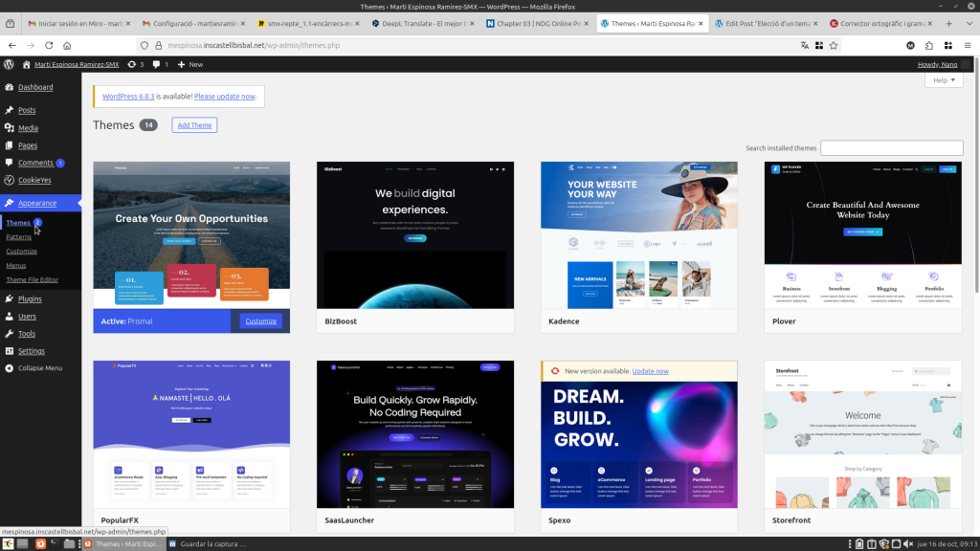The height and width of the screenshot is (551, 980).
Task: Open Theme File Editor under Appearance
Action: (x=32, y=279)
